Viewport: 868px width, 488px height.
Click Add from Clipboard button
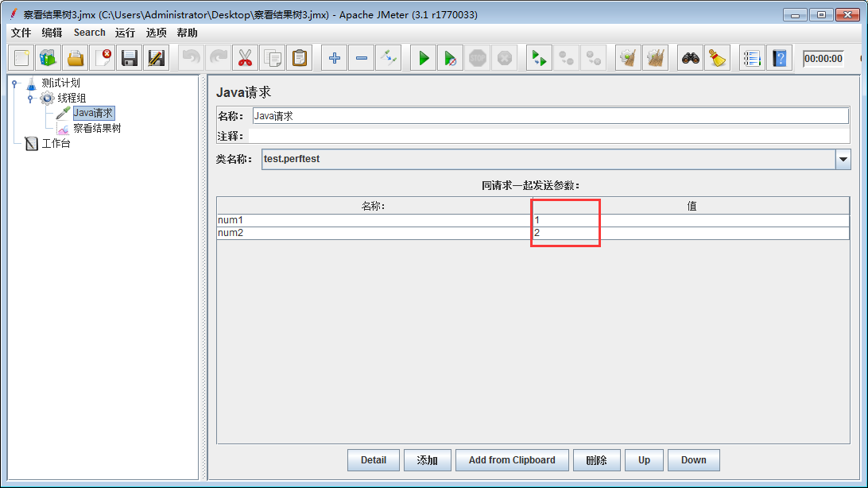pyautogui.click(x=512, y=460)
